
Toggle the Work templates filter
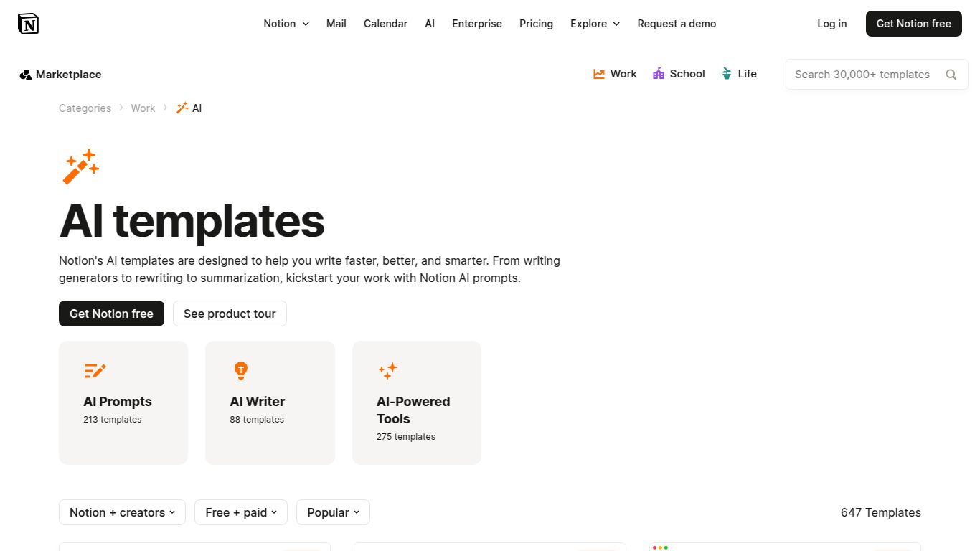pyautogui.click(x=615, y=74)
